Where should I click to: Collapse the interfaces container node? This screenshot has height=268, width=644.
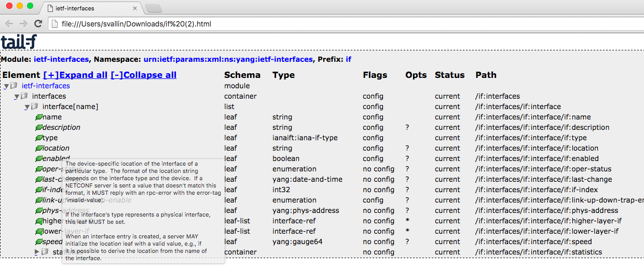click(x=16, y=96)
